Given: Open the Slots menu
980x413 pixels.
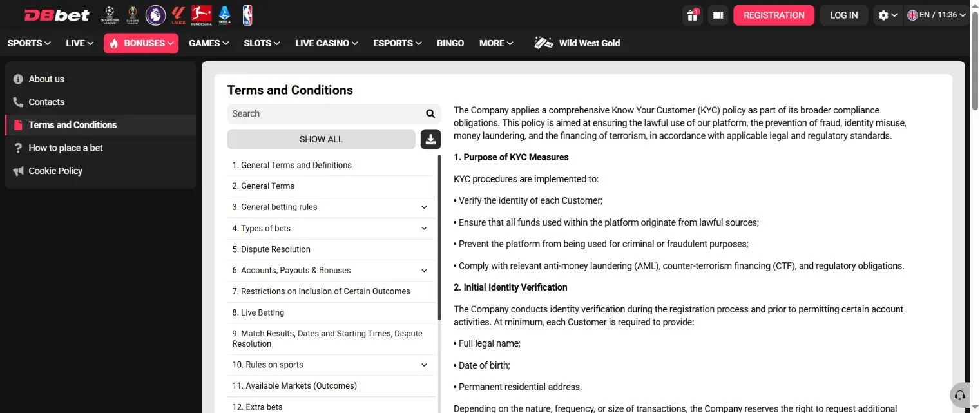Looking at the screenshot, I should [x=262, y=43].
